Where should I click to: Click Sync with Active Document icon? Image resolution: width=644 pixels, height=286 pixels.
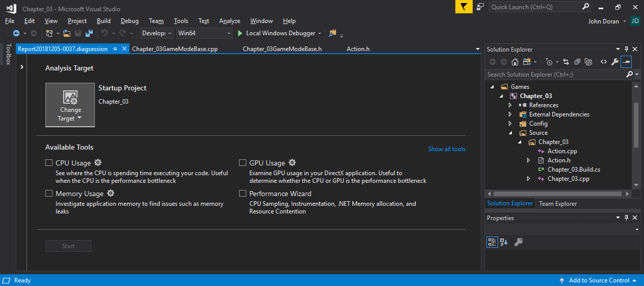pos(565,62)
